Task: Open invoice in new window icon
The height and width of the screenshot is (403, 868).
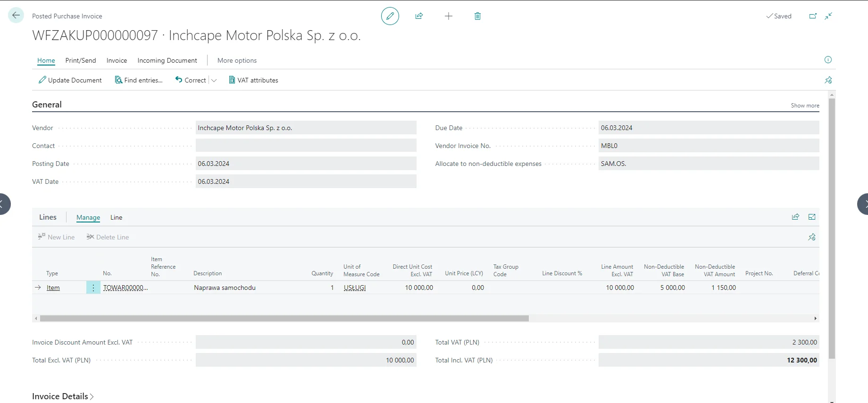Action: [813, 16]
